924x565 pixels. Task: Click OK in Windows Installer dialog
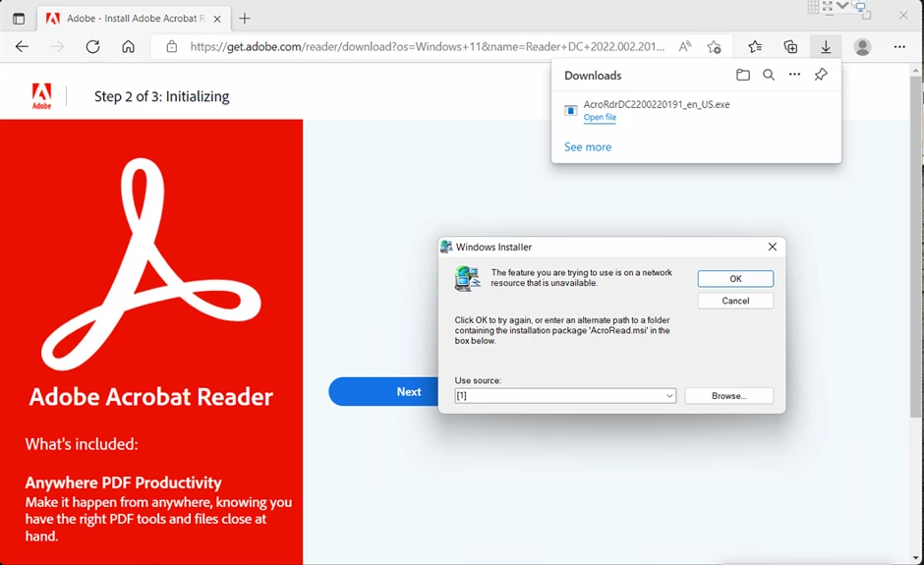click(x=735, y=279)
